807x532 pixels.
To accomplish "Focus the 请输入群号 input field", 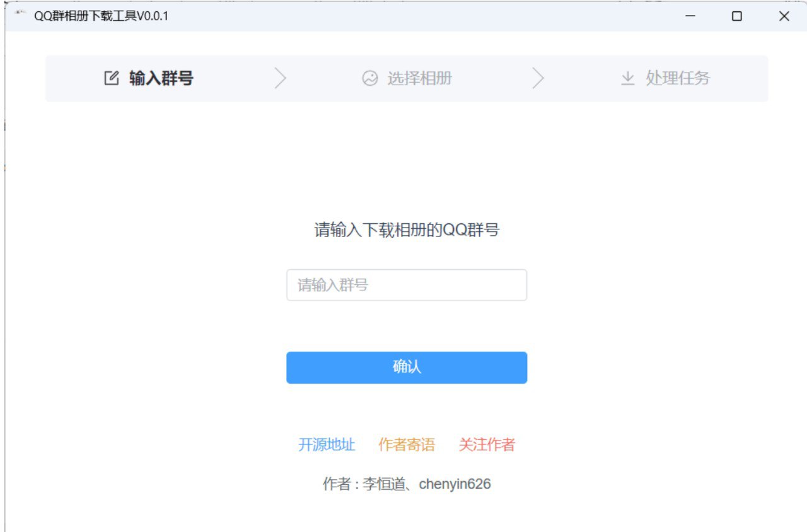I will [x=407, y=286].
